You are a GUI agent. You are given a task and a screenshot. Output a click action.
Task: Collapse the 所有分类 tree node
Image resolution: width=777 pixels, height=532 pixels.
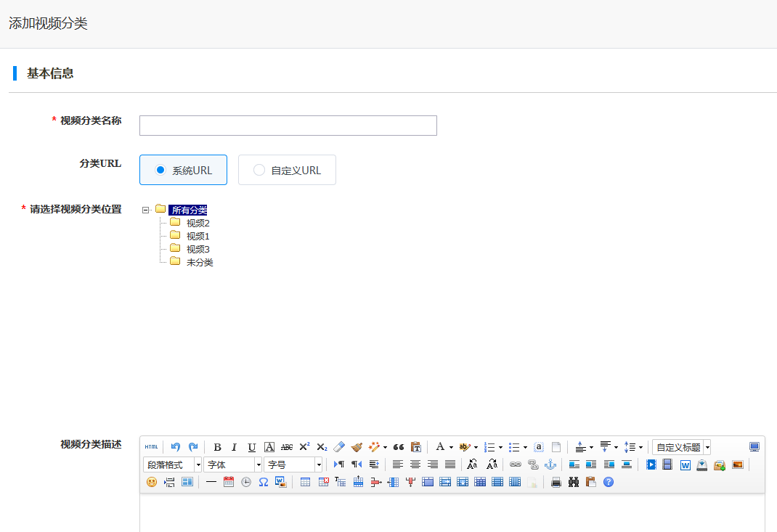click(146, 210)
